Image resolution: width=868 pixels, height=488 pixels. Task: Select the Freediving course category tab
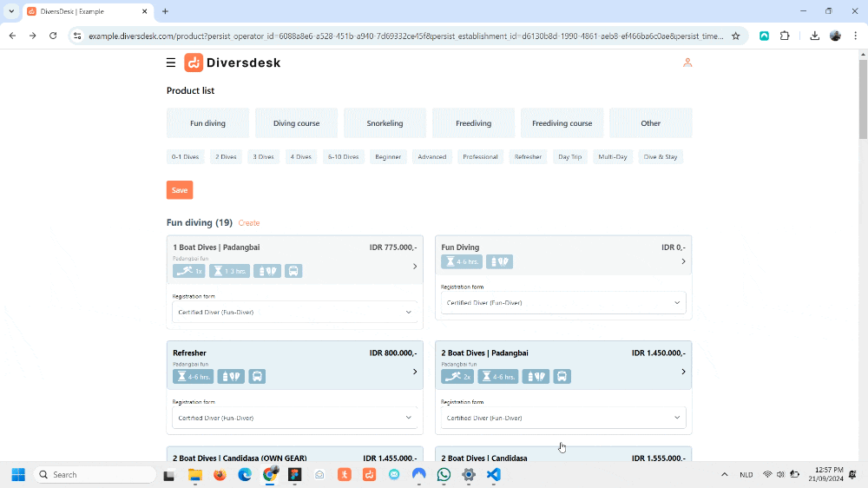click(562, 123)
